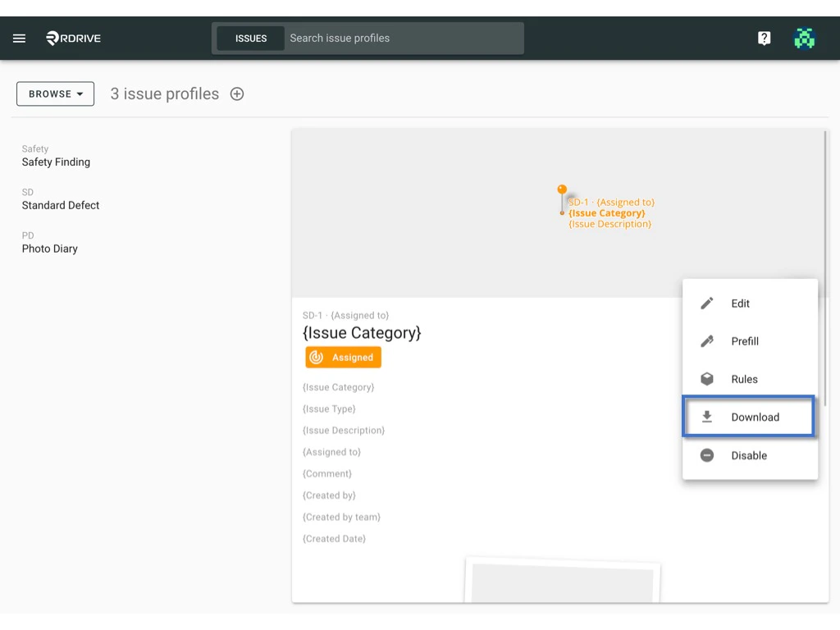Click the Download arrow icon
This screenshot has height=630, width=840.
(706, 417)
